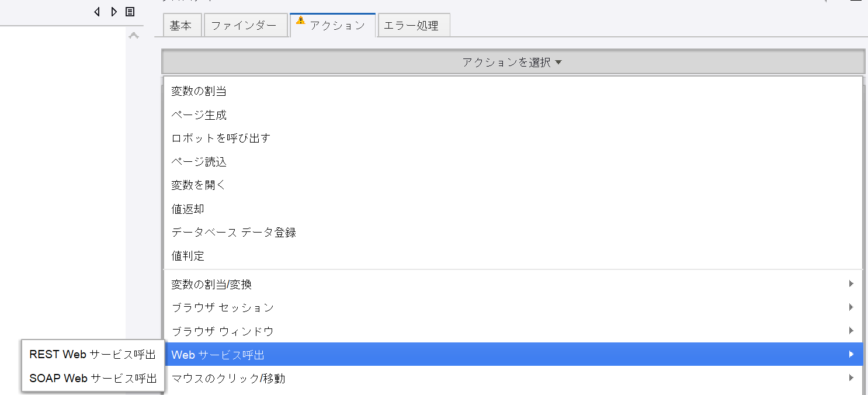Expand the ブラウザ セッション submenu

pos(513,307)
